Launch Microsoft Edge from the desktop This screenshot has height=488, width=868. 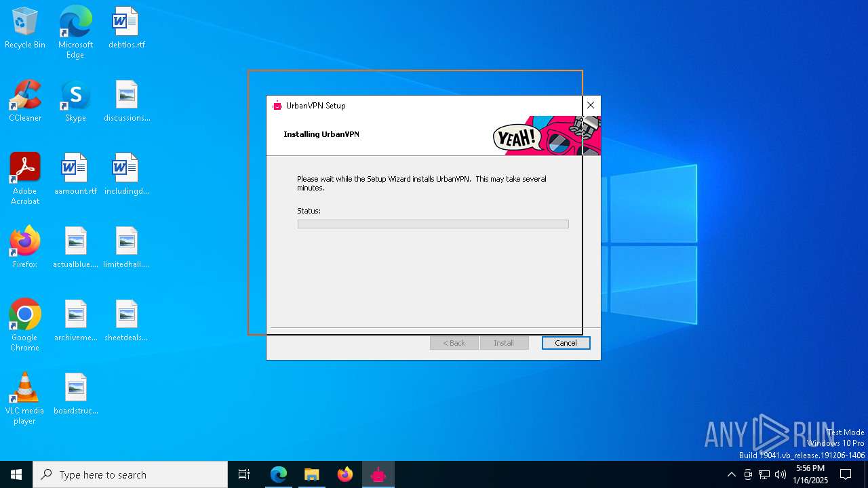(75, 33)
